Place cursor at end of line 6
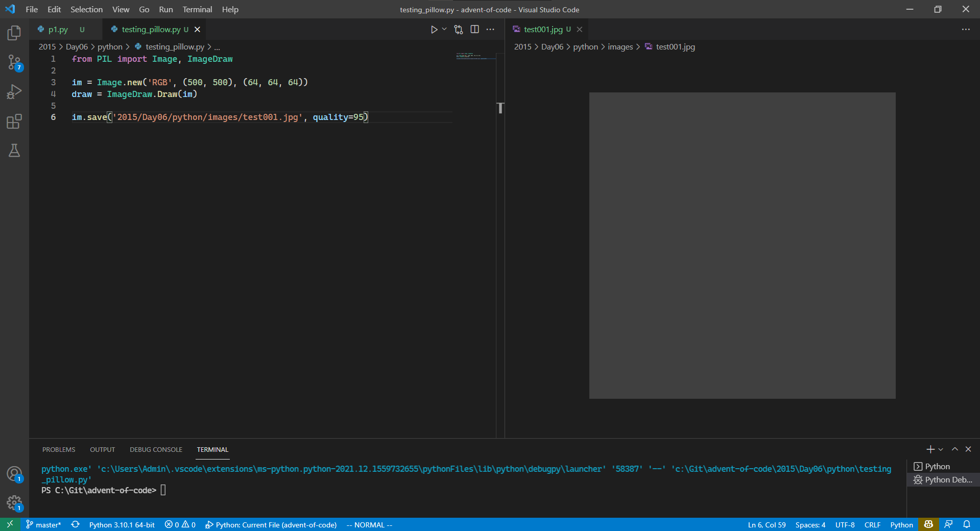This screenshot has width=980, height=531. coord(369,117)
